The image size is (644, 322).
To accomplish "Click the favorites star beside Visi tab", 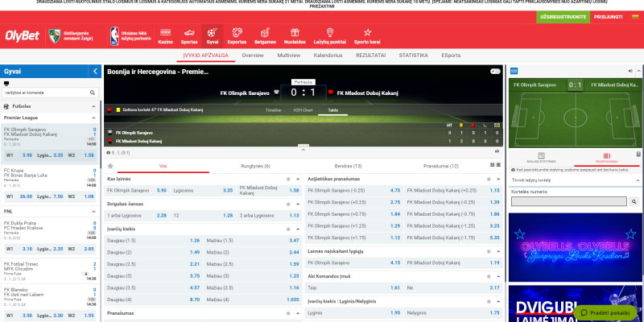I will (x=110, y=166).
